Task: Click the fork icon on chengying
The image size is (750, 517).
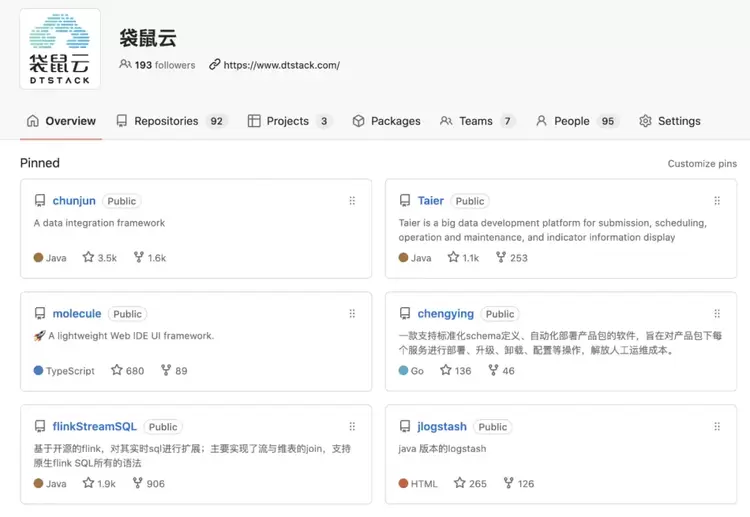Action: (493, 370)
